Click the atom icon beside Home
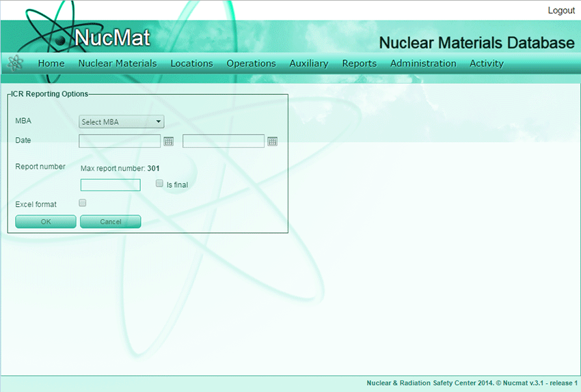This screenshot has height=392, width=581. point(15,64)
